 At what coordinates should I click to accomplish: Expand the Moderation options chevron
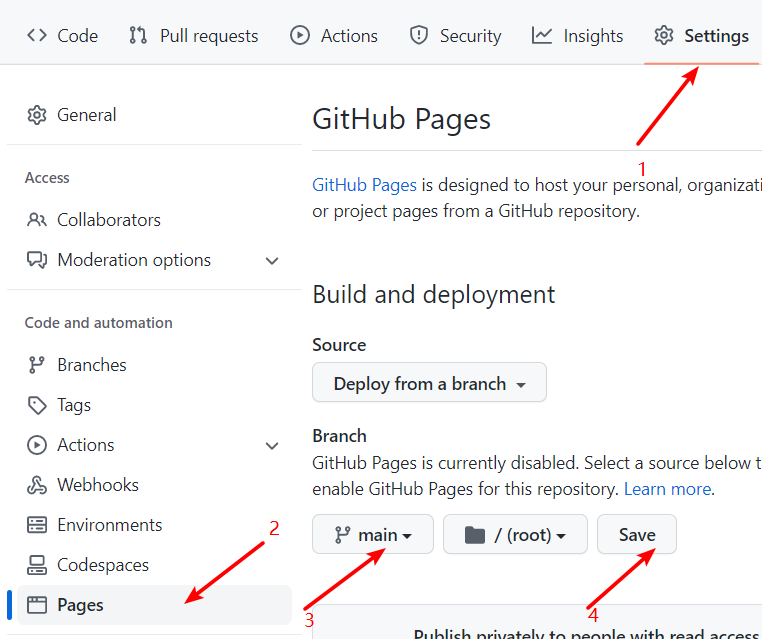[272, 261]
